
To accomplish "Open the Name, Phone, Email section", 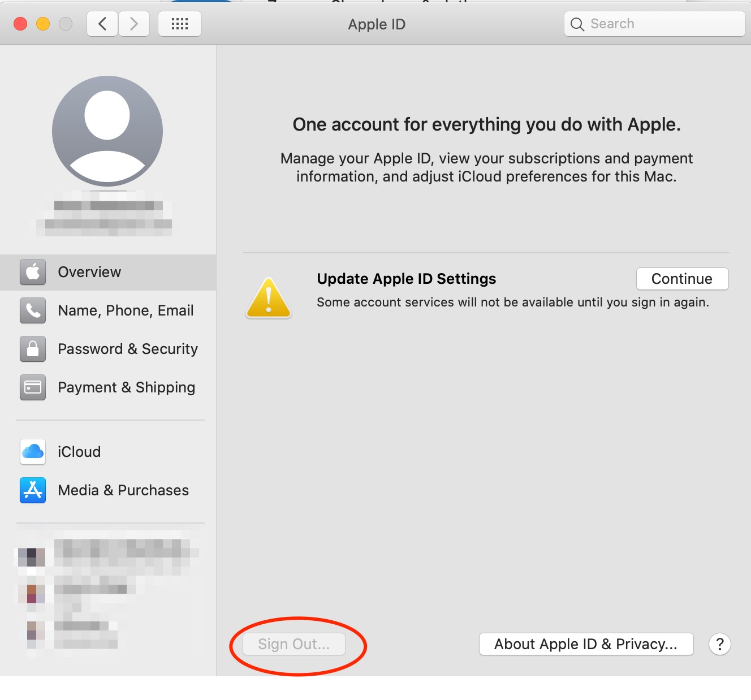I will [108, 310].
